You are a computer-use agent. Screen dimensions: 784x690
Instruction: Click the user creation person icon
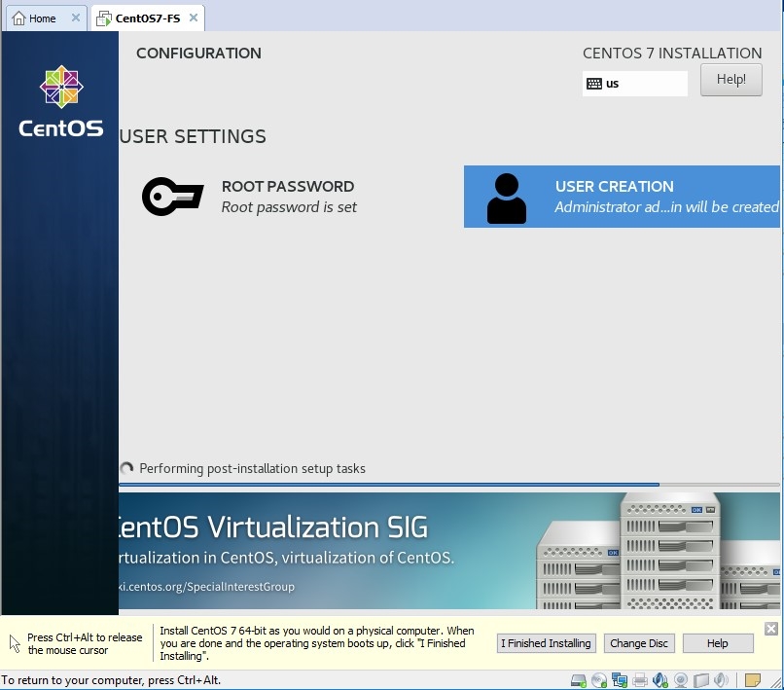tap(506, 198)
